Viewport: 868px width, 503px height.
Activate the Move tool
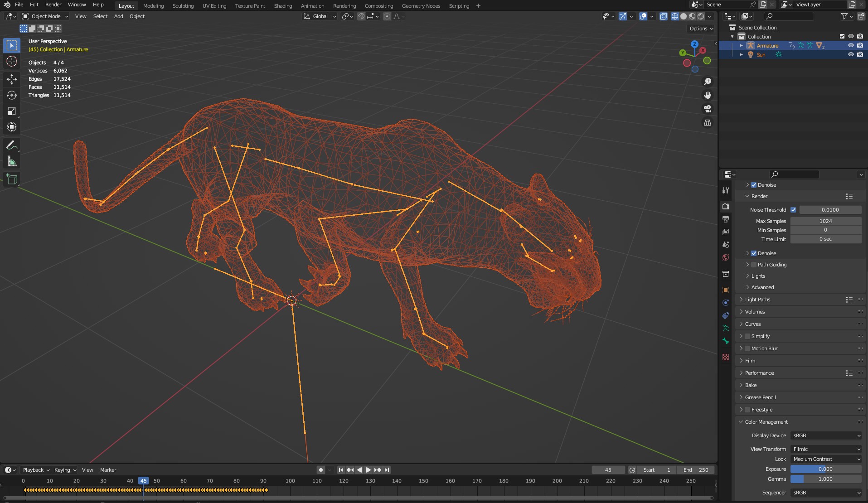tap(11, 79)
